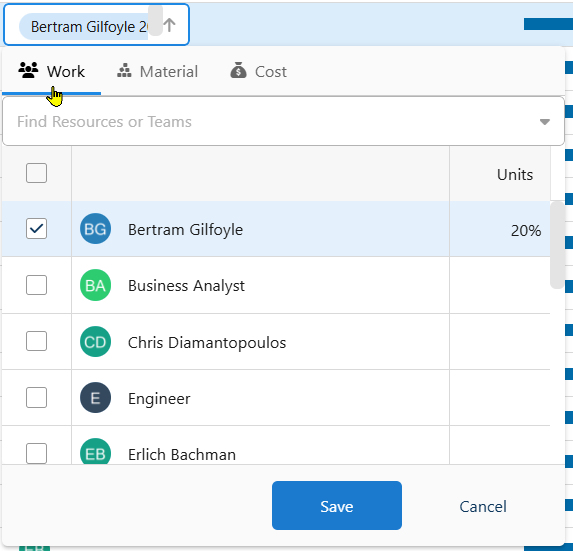Screen dimensions: 573x551
Task: Click the up arrow in assignment field
Action: pos(169,25)
